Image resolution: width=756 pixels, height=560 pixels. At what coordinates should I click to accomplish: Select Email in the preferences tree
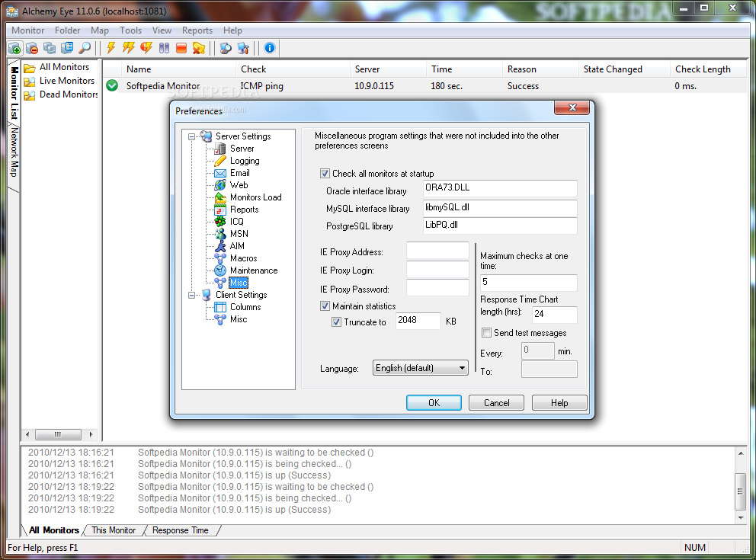click(x=239, y=173)
